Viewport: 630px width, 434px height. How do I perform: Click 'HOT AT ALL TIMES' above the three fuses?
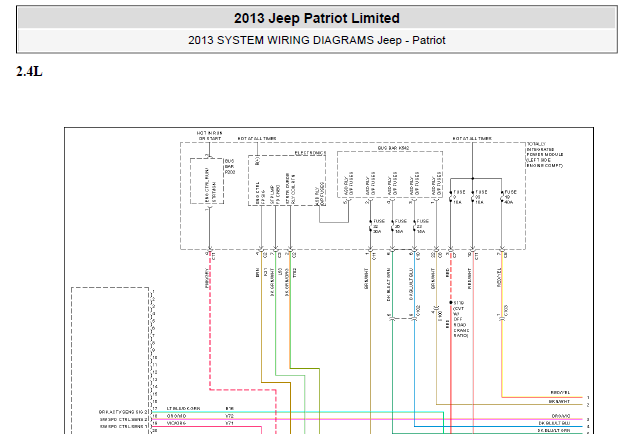[x=472, y=139]
